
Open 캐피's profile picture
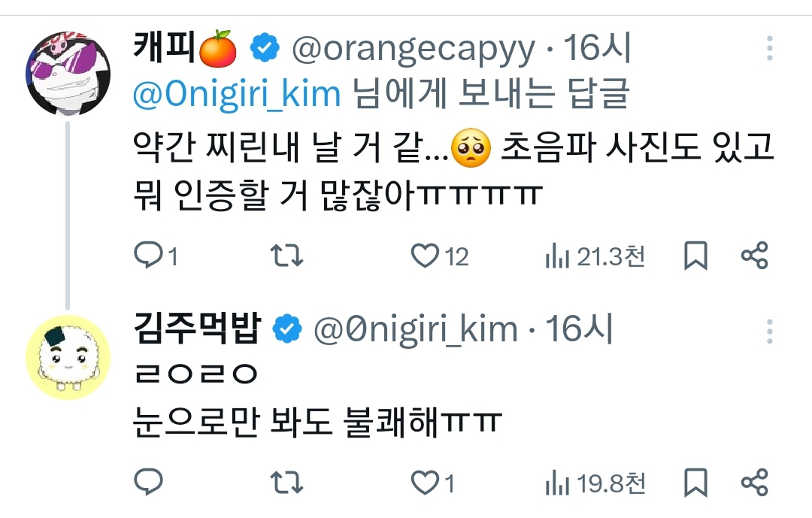pos(68,75)
